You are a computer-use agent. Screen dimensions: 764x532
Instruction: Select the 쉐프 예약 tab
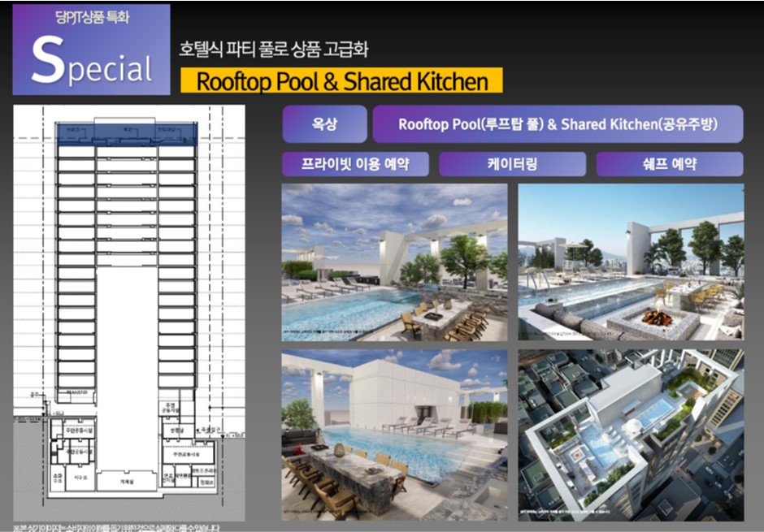(x=669, y=164)
